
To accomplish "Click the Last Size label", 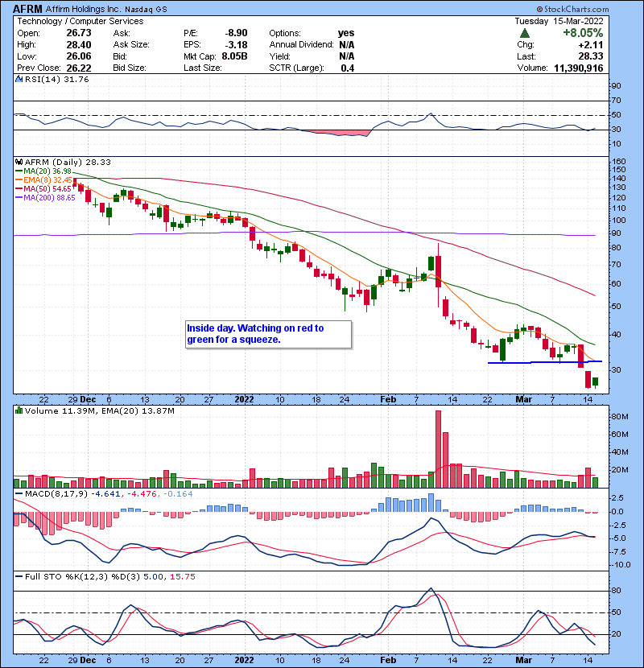I will pos(202,68).
